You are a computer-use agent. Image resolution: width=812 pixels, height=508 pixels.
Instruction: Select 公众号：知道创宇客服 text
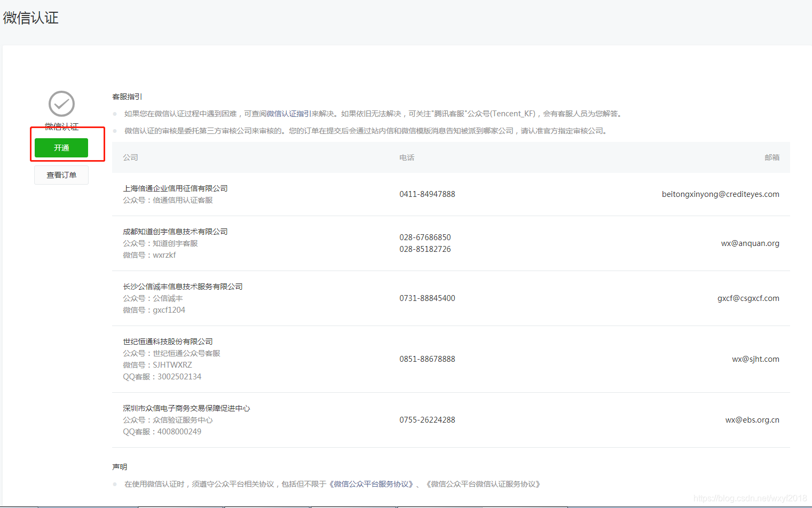tap(160, 243)
